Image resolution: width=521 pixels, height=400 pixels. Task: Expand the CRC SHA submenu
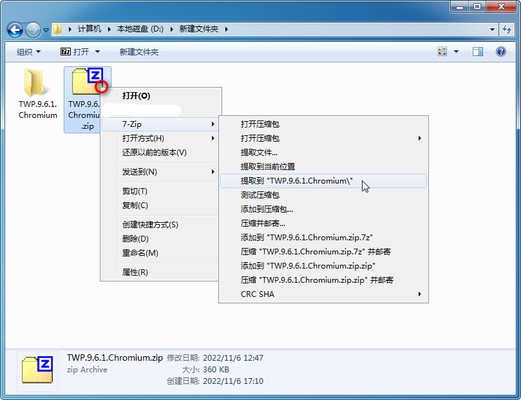[x=323, y=294]
